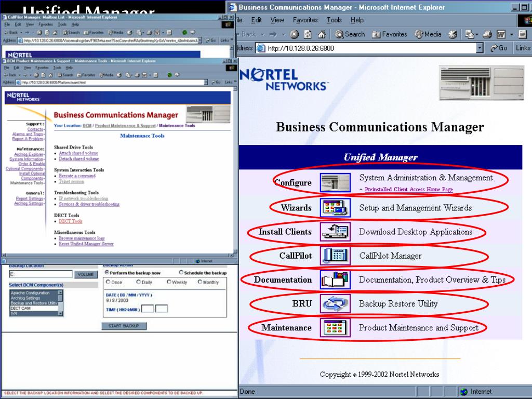Choose the Monthly schedule option
The width and height of the screenshot is (532, 399).
[x=200, y=282]
